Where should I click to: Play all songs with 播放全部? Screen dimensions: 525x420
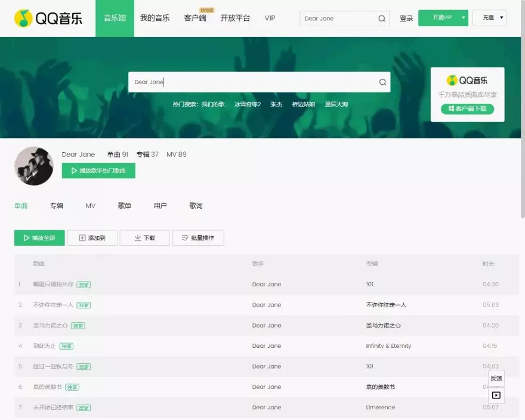click(x=39, y=238)
